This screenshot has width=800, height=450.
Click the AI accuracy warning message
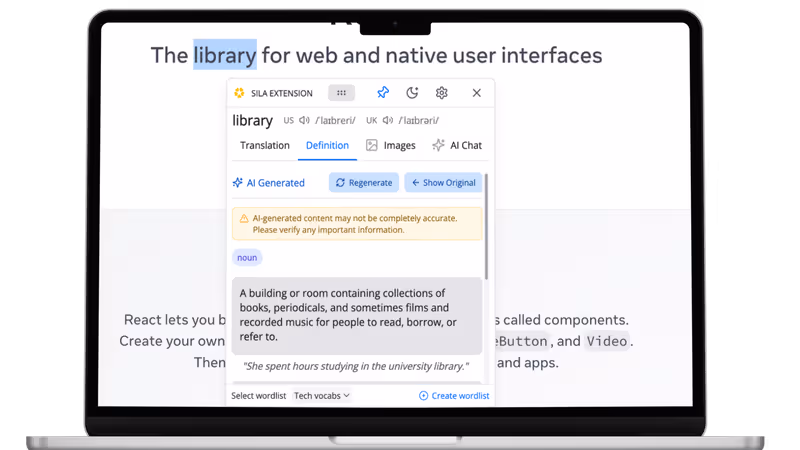coord(357,224)
